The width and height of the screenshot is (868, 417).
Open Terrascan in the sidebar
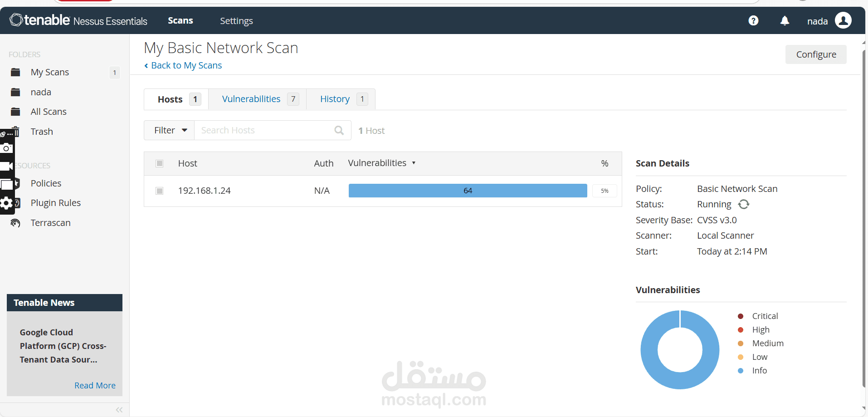coord(51,223)
